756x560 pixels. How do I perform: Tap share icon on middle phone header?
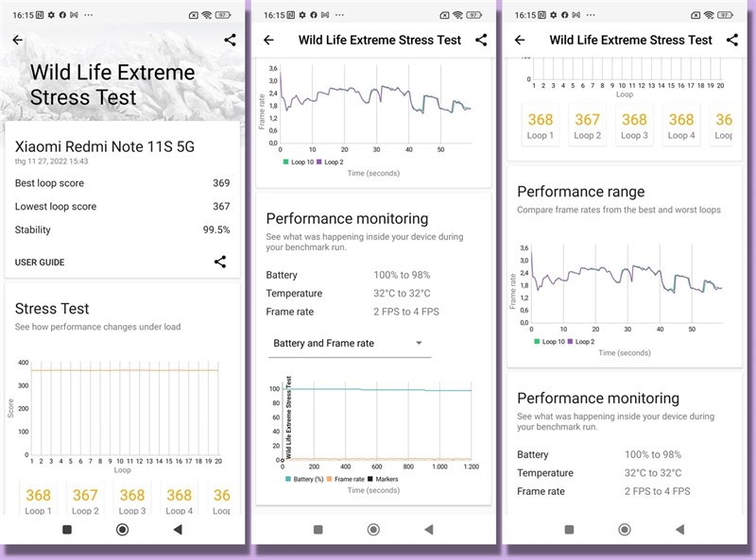click(481, 40)
